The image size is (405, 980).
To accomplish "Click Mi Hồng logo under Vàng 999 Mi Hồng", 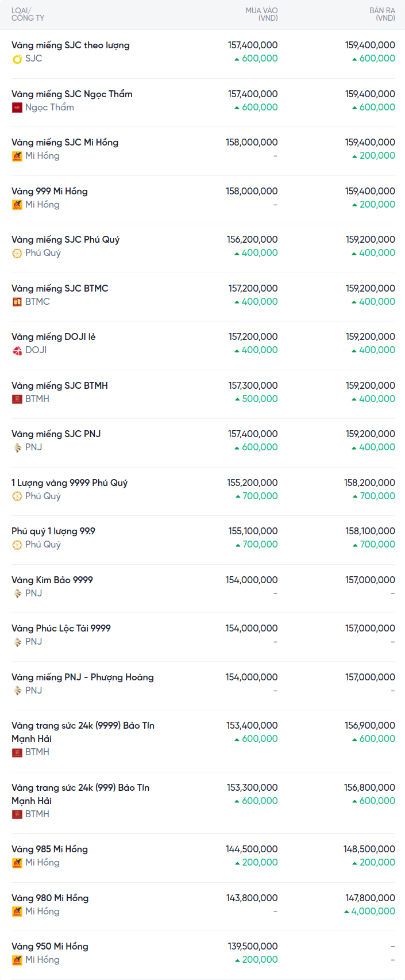I will [17, 205].
